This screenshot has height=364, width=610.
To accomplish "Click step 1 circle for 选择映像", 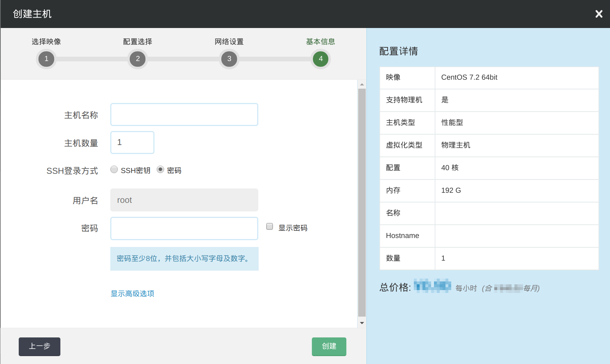I will click(46, 59).
